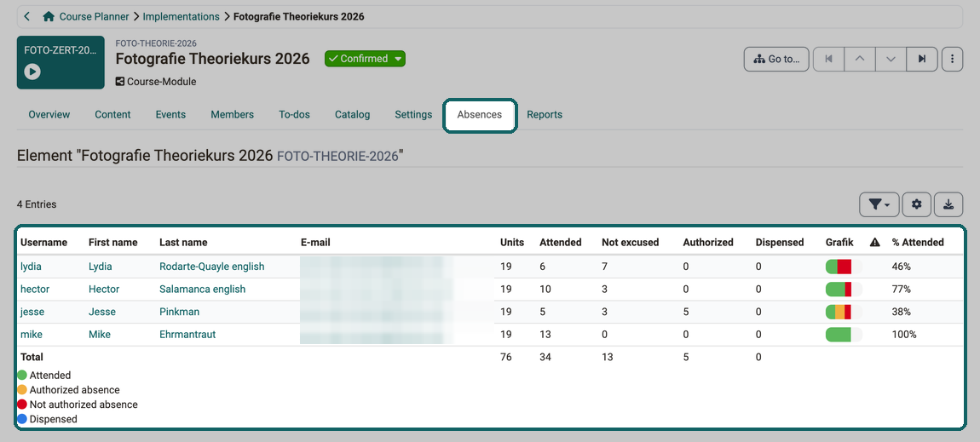Switch to the Content tab
This screenshot has width=980, height=442.
(112, 115)
